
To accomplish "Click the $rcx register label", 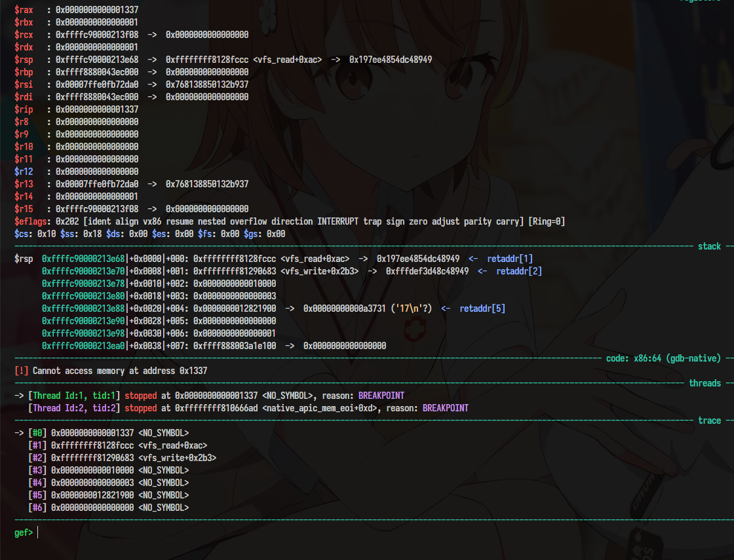I will pyautogui.click(x=24, y=35).
